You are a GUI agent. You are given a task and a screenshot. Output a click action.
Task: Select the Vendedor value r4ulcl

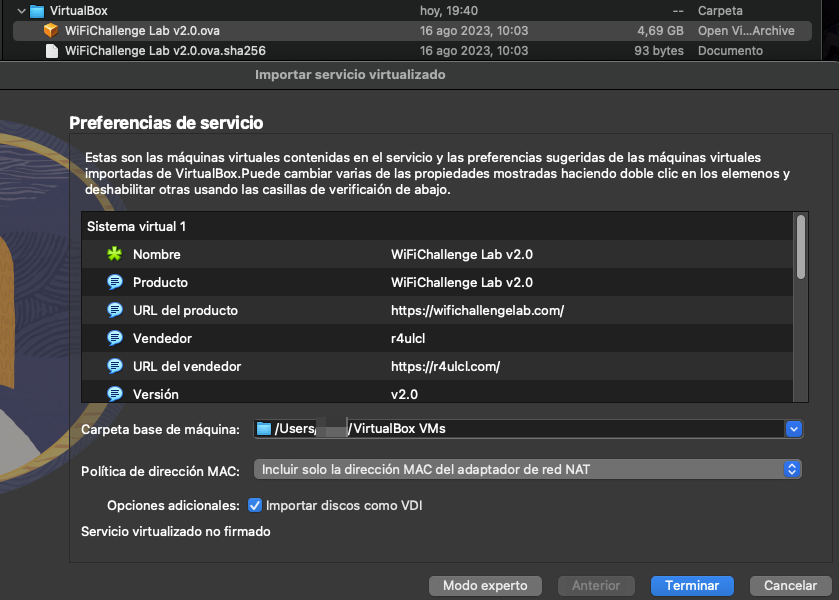(408, 338)
